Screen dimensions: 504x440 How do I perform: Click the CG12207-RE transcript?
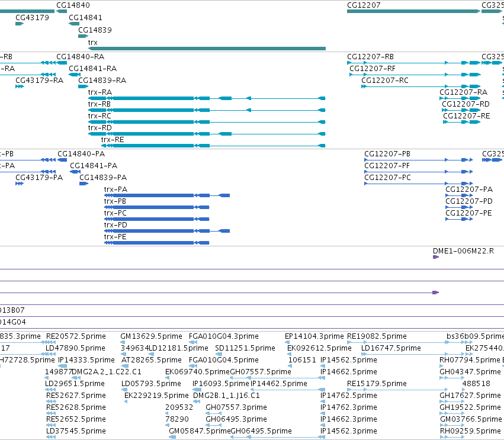point(461,122)
